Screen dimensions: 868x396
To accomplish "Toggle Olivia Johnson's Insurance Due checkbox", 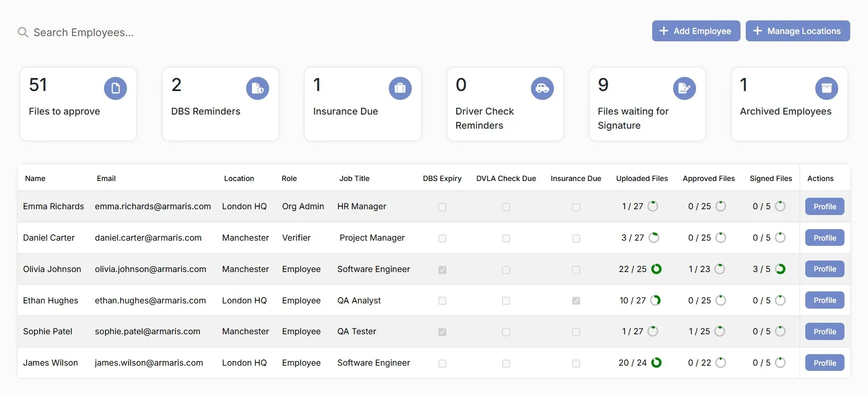I will tap(576, 270).
